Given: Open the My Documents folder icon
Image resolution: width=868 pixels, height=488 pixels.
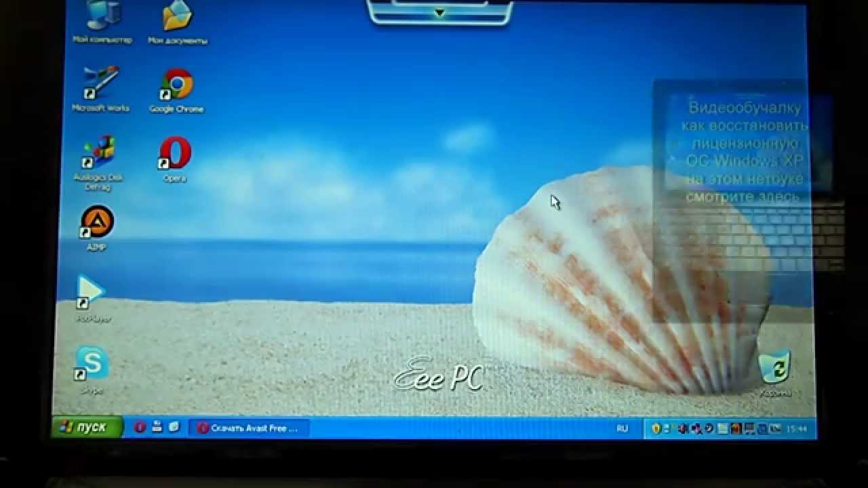Looking at the screenshot, I should click(178, 23).
